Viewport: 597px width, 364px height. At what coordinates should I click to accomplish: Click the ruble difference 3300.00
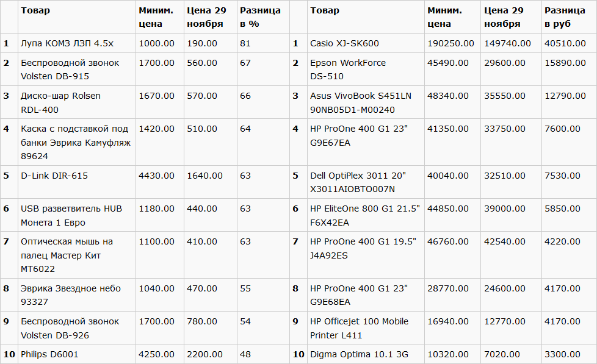(562, 354)
